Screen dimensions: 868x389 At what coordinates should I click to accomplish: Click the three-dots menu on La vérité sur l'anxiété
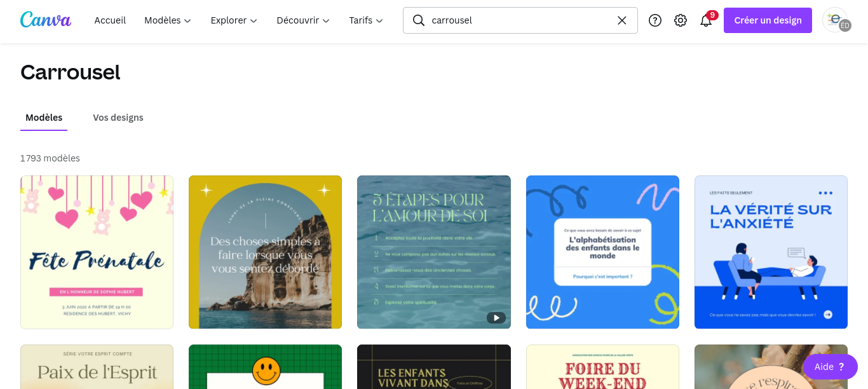[825, 193]
